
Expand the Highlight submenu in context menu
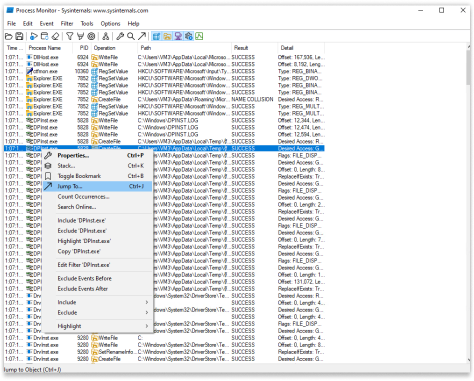tap(98, 326)
